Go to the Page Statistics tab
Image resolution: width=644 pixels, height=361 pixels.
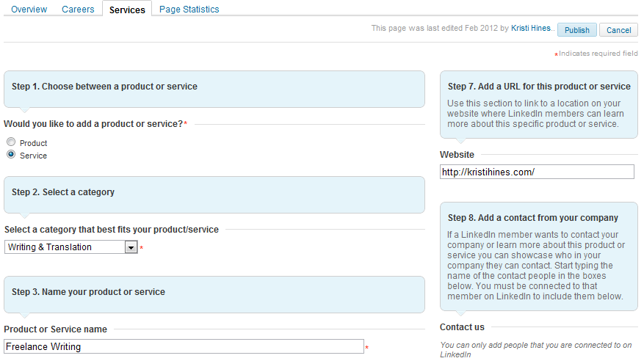[189, 9]
